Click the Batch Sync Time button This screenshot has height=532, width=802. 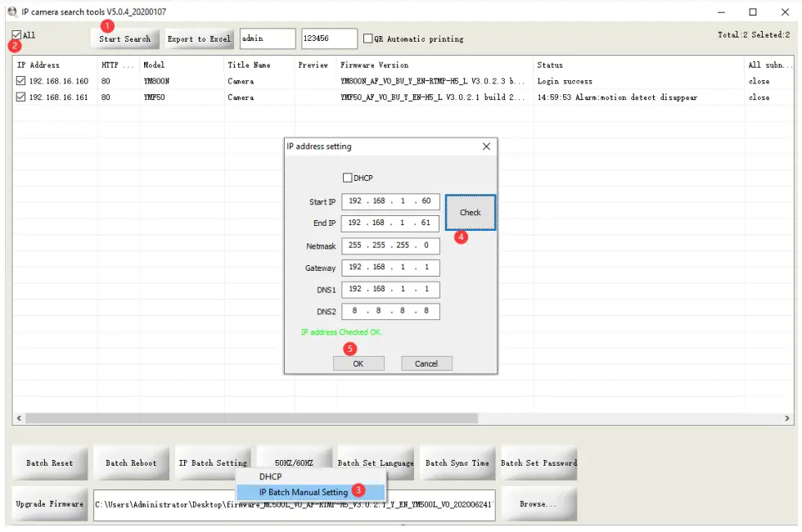(457, 462)
